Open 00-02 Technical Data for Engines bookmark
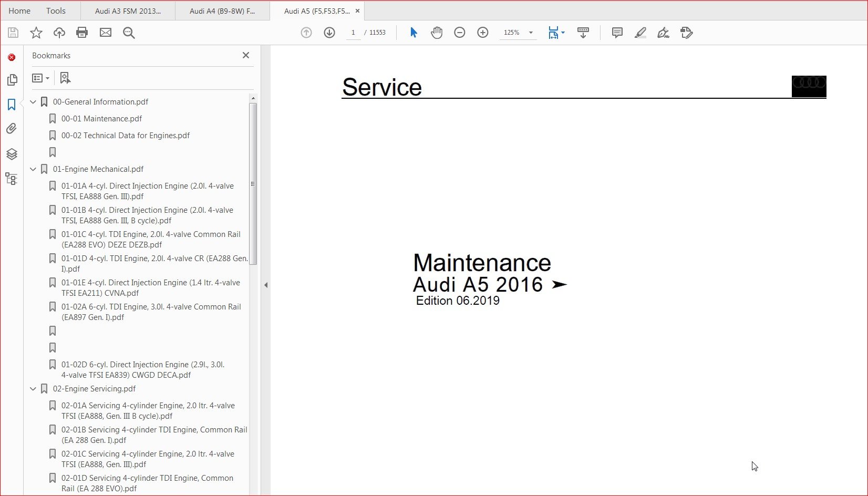 pyautogui.click(x=126, y=136)
